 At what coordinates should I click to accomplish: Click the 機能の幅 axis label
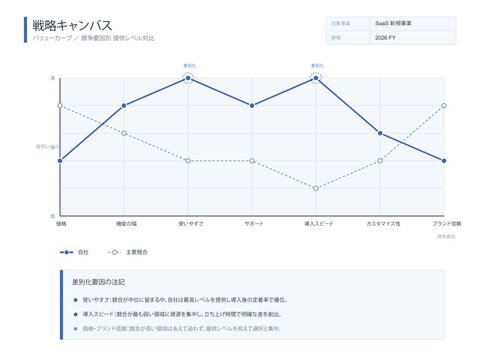[x=126, y=224]
